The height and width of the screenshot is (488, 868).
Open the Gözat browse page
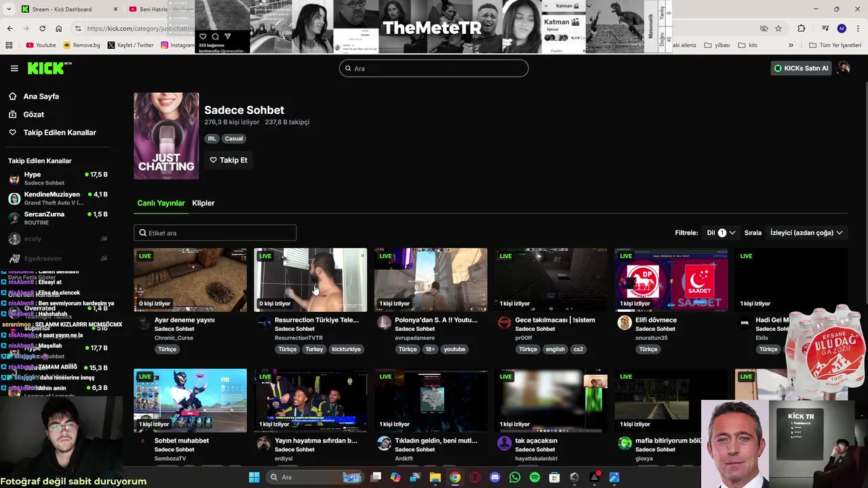coord(34,115)
